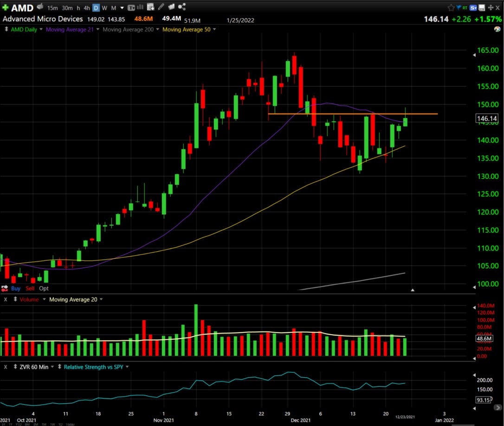Image resolution: width=504 pixels, height=426 pixels.
Task: Click the Advanced Micro Devices company name
Action: point(43,19)
